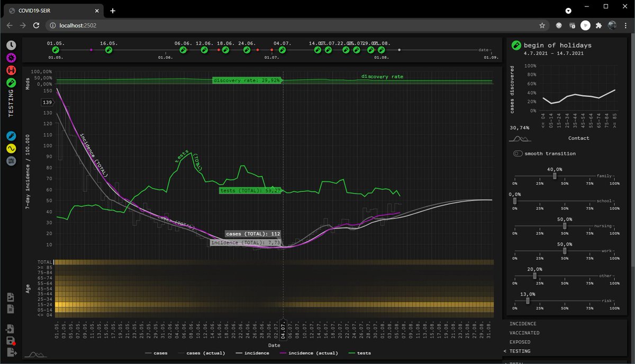Click the save disk icon with red dot
635x364 pixels.
(x=11, y=341)
